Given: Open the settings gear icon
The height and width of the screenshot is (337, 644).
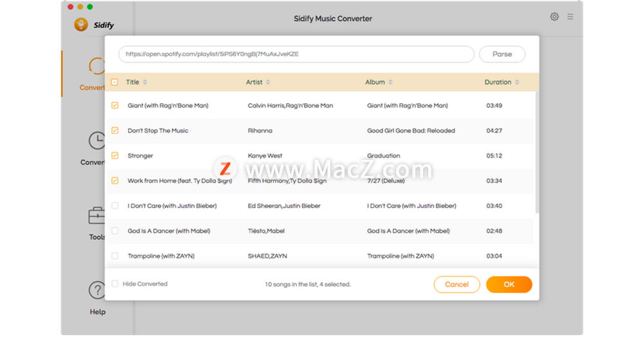Looking at the screenshot, I should tap(554, 17).
